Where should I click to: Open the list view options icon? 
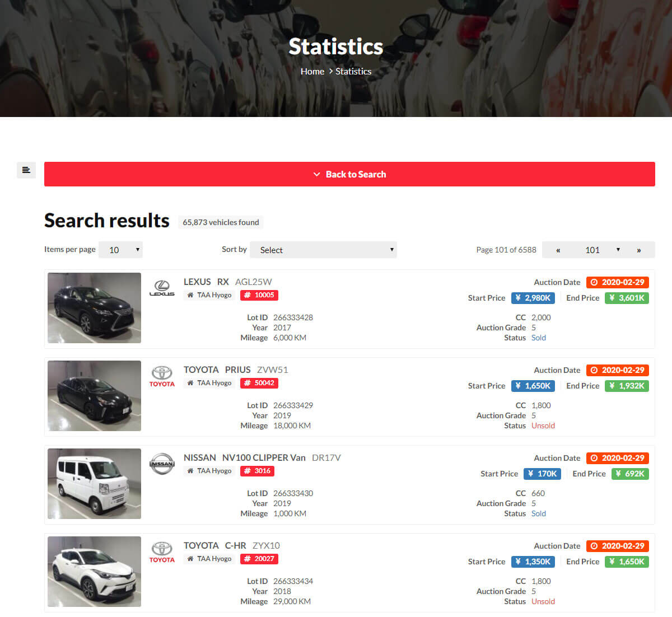click(x=26, y=170)
